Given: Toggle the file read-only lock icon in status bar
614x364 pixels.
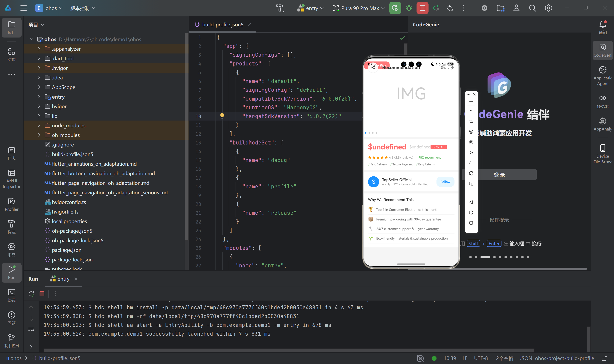Looking at the screenshot, I should coord(604,358).
